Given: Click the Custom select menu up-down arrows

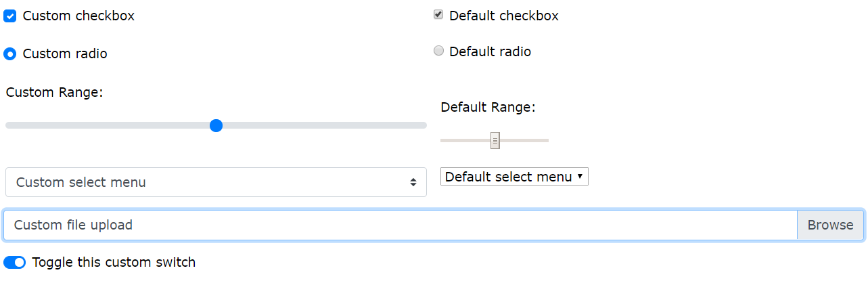Looking at the screenshot, I should (x=413, y=182).
